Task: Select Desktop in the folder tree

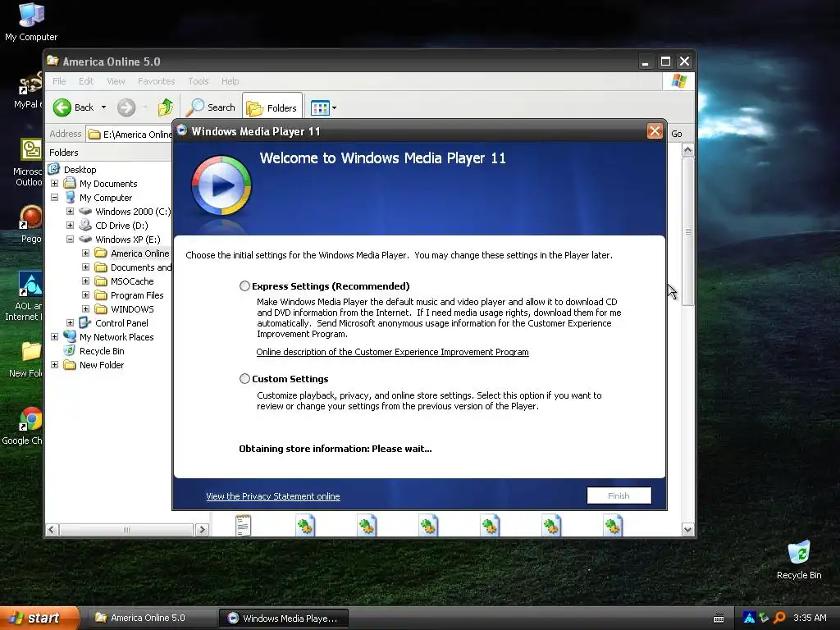Action: 80,170
